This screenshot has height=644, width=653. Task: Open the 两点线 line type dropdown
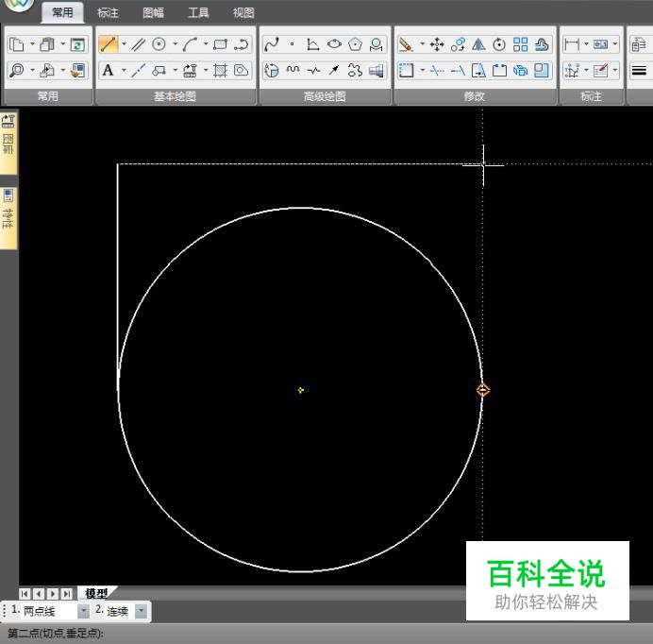(x=83, y=611)
